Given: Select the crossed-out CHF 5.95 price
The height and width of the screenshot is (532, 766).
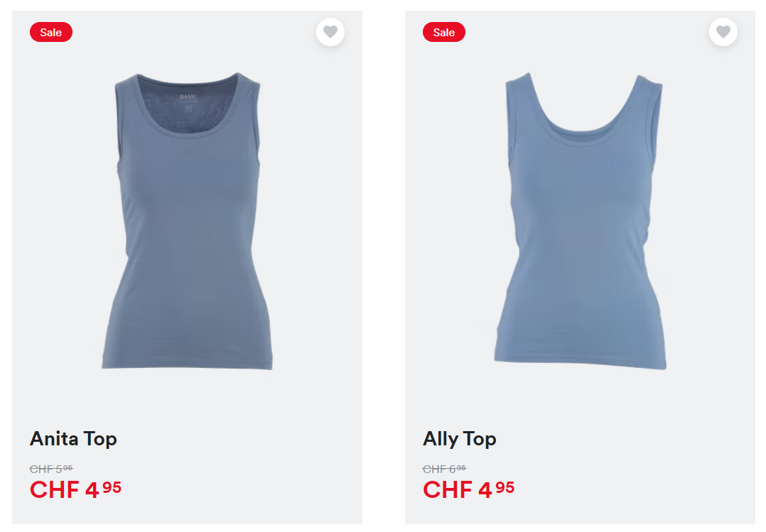Looking at the screenshot, I should [x=51, y=469].
